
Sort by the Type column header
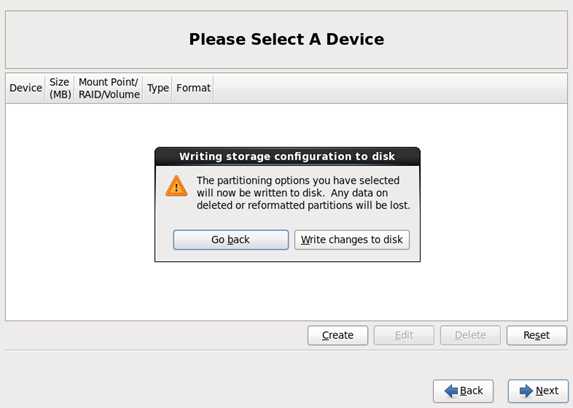pos(158,88)
